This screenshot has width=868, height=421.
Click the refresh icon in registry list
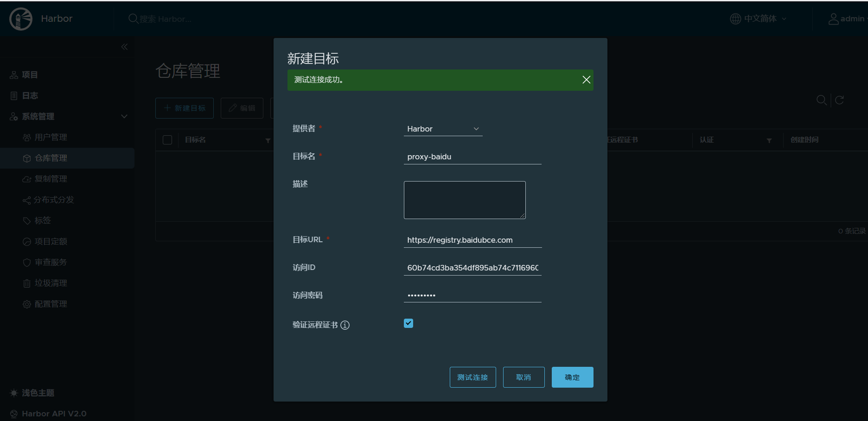[x=839, y=100]
